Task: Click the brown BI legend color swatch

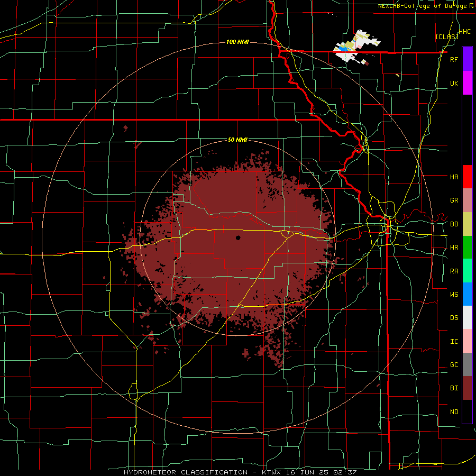Action: (x=467, y=388)
